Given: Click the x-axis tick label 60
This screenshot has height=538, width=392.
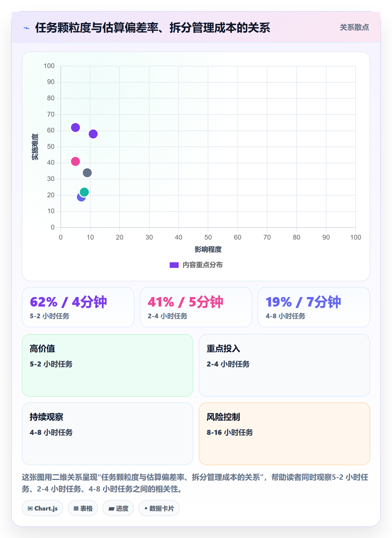Looking at the screenshot, I should pyautogui.click(x=237, y=237).
